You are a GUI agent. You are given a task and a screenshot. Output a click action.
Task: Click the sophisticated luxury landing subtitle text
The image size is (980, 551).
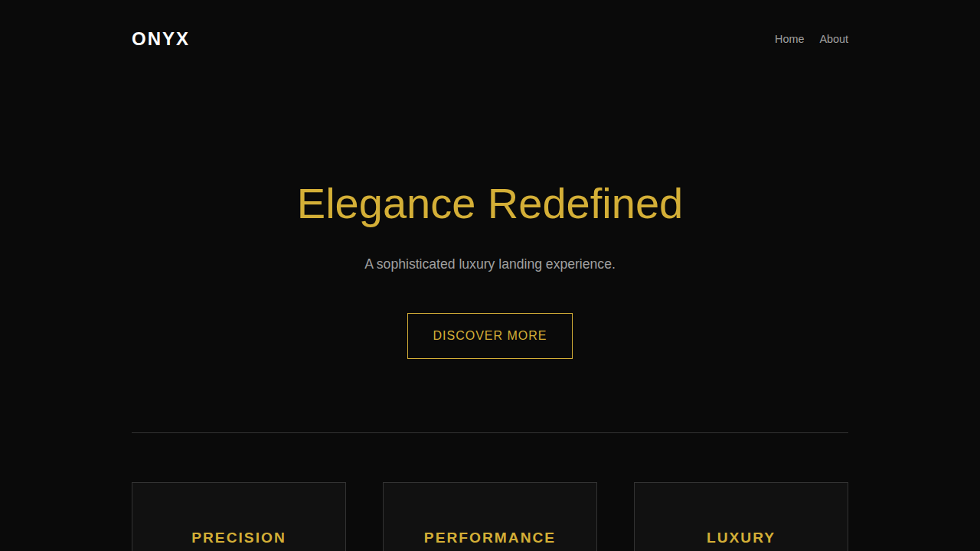(x=489, y=264)
